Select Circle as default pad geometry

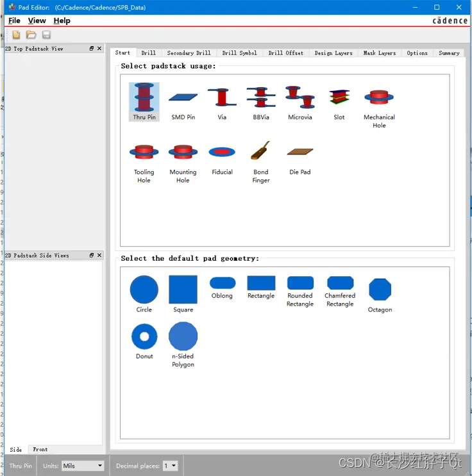[144, 294]
